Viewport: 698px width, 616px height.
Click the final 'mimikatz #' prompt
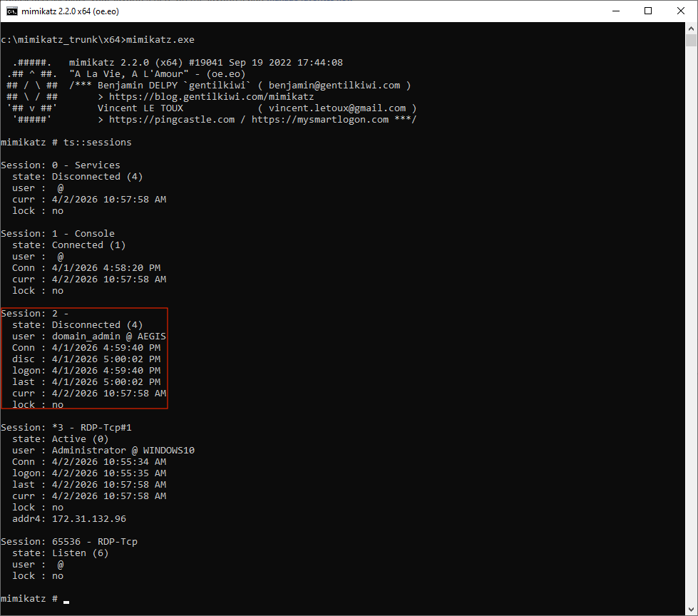pos(29,599)
